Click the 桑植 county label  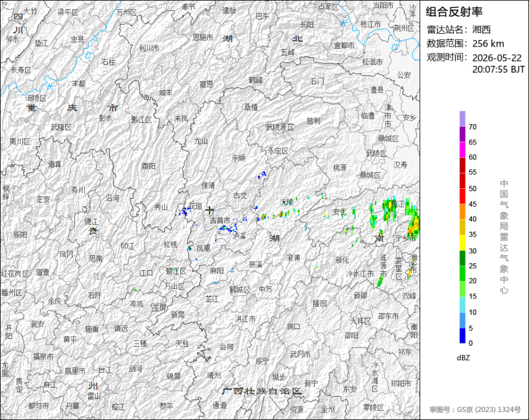tap(251, 107)
